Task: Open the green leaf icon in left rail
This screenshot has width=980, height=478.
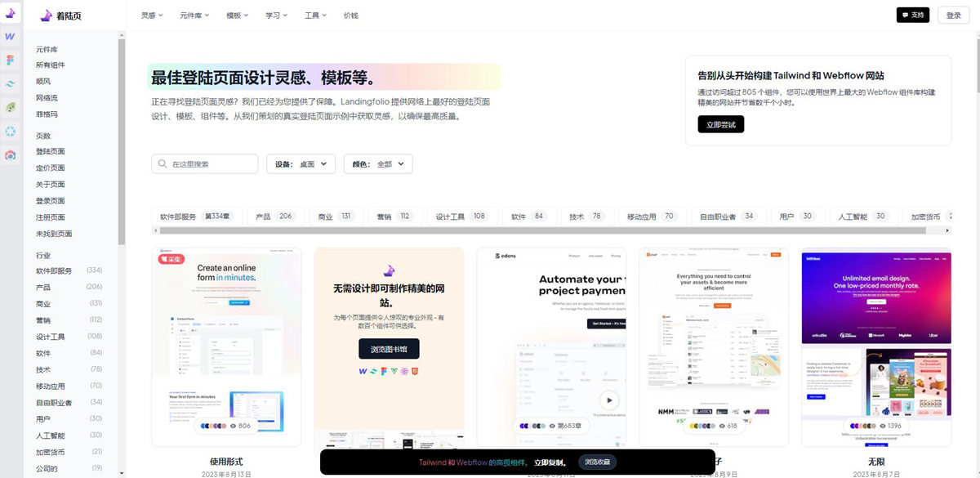Action: pyautogui.click(x=10, y=107)
